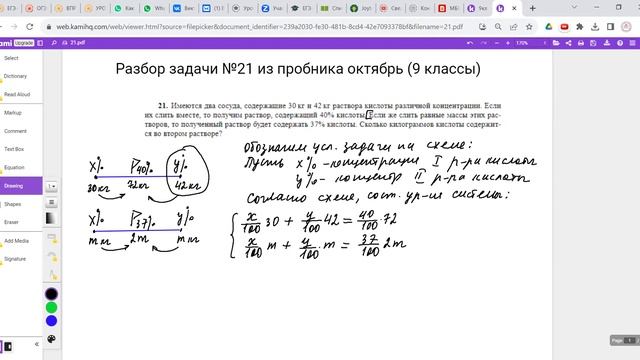This screenshot has height=360, width=640.
Task: Open browser downloads
Action: 595,27
